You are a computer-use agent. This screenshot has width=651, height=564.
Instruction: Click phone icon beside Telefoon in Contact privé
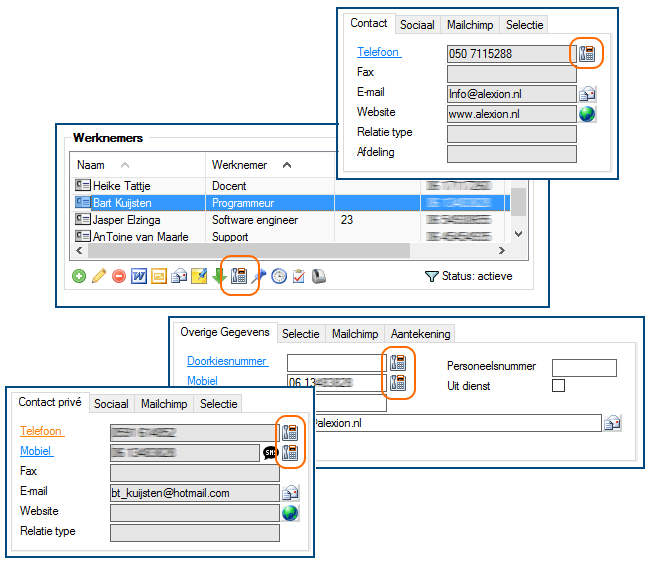click(x=290, y=433)
